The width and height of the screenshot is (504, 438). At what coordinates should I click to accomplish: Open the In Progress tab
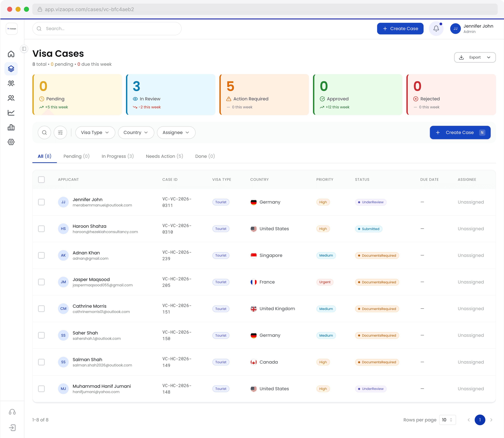click(x=118, y=156)
